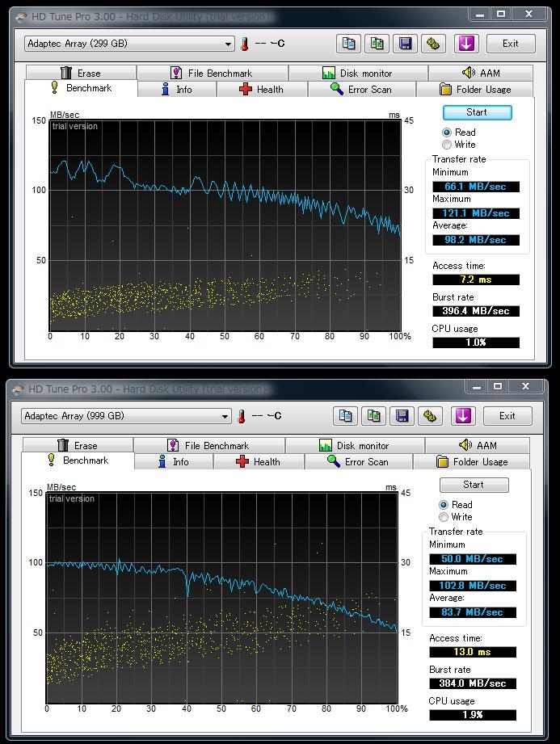This screenshot has width=560, height=744.
Task: Select Read mode in top window
Action: 447,132
